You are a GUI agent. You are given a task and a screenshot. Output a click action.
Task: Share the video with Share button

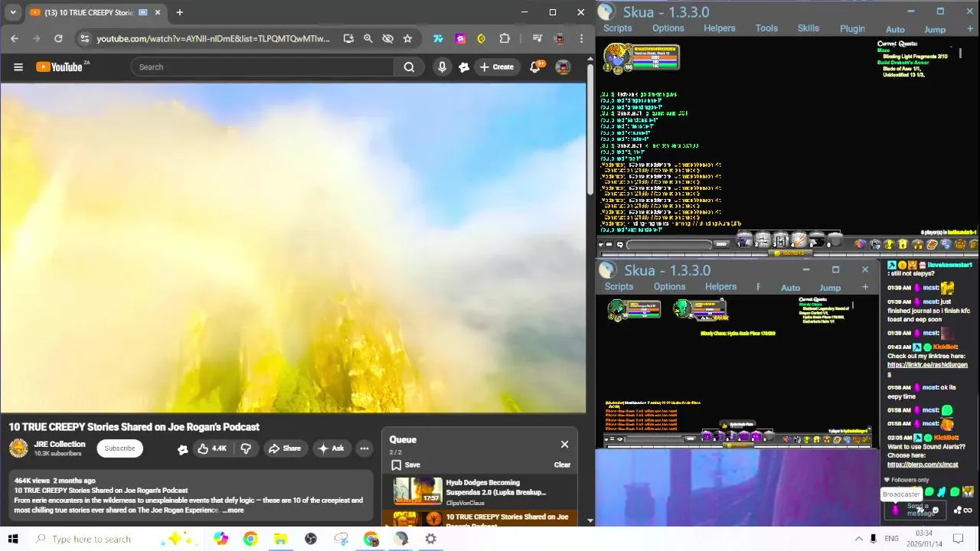click(x=284, y=448)
